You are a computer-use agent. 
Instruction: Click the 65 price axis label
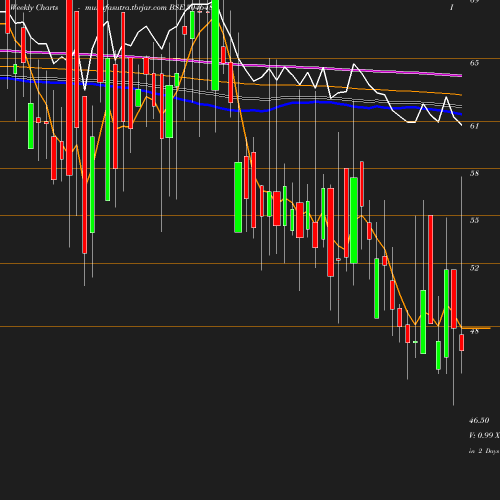474,63
